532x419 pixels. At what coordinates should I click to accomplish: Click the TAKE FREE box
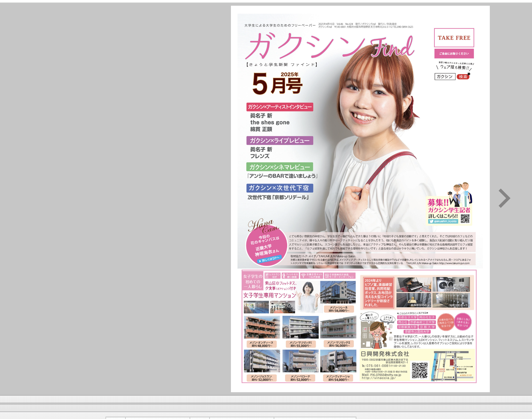[x=454, y=38]
